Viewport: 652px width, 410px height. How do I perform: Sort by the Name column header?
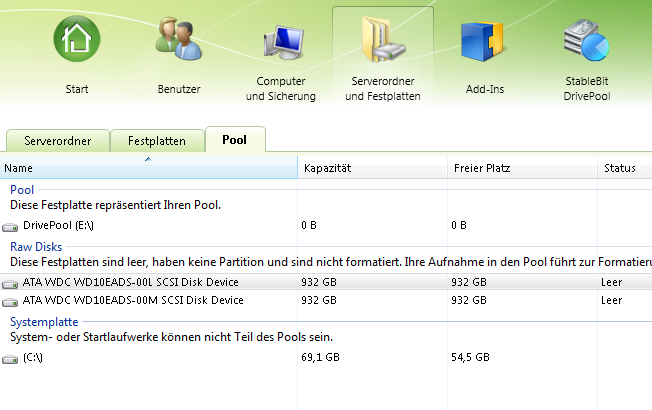click(148, 168)
